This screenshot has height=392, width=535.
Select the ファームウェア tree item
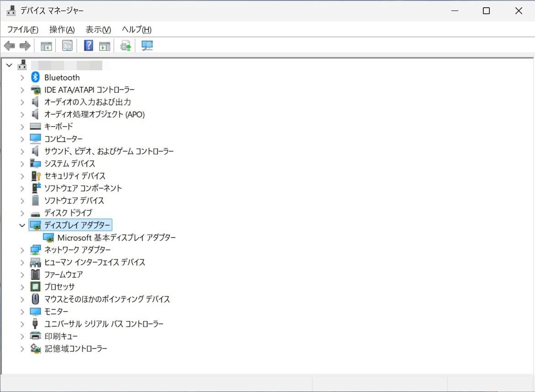64,274
